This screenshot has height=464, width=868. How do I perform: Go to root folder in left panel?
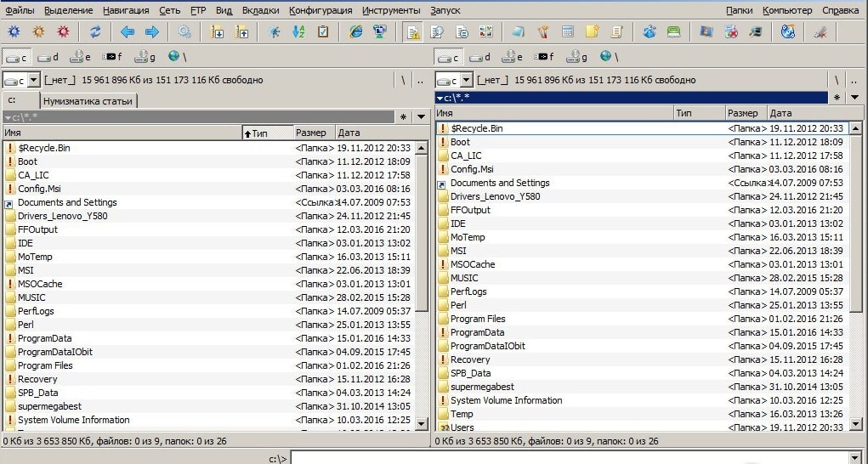click(403, 81)
